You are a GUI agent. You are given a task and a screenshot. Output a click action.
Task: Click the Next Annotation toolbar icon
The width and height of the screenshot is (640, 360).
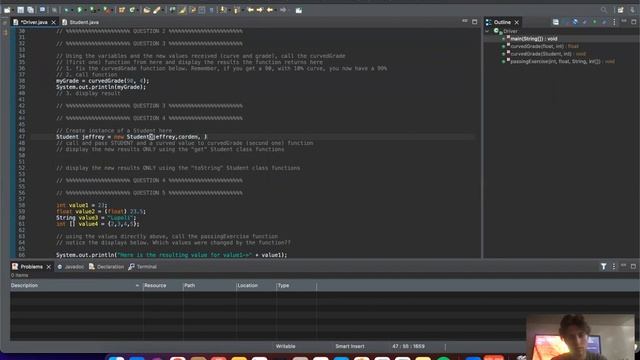(x=222, y=10)
